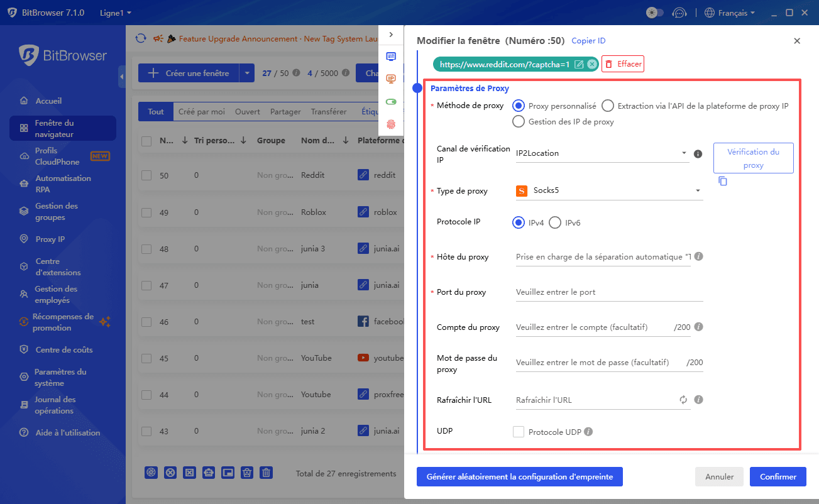Choose the IPv6 protocol radio button
Image resolution: width=819 pixels, height=504 pixels.
click(555, 222)
